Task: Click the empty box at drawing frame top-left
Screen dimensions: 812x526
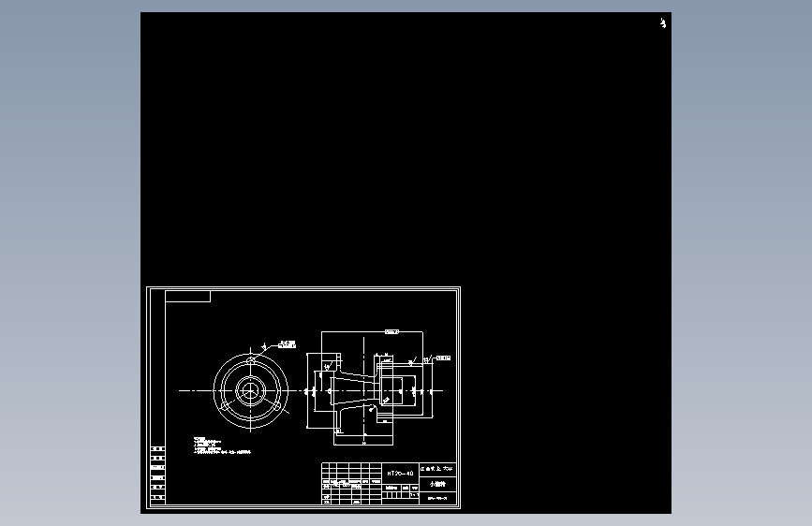Action: pyautogui.click(x=187, y=296)
